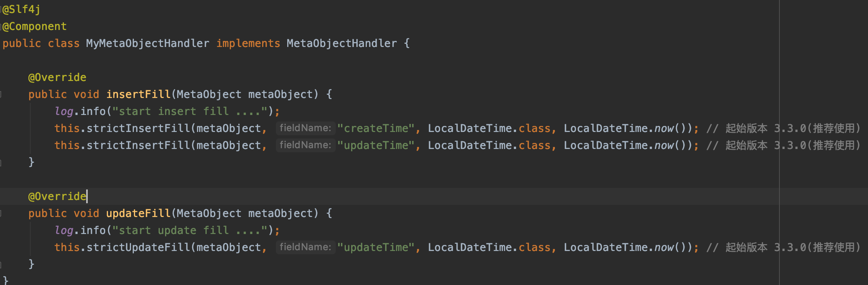Click the @Slf4j annotation
Screen dimensions: 868x285
click(x=21, y=9)
